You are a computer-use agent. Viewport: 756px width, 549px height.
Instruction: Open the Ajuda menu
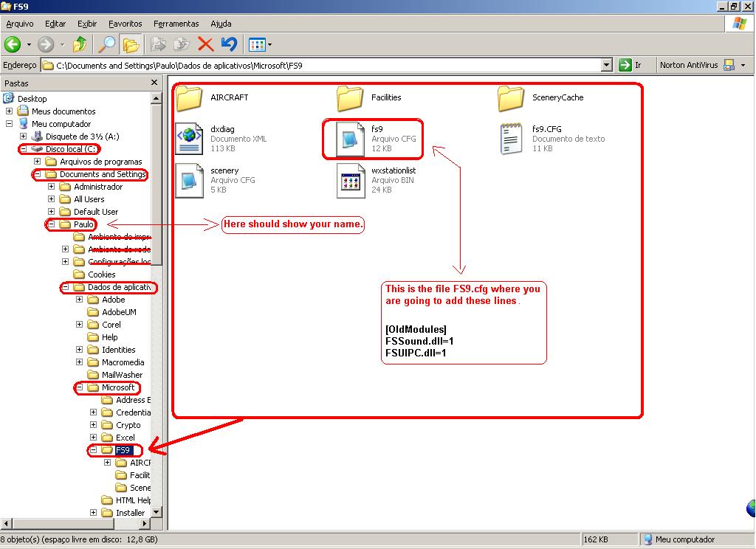click(221, 24)
